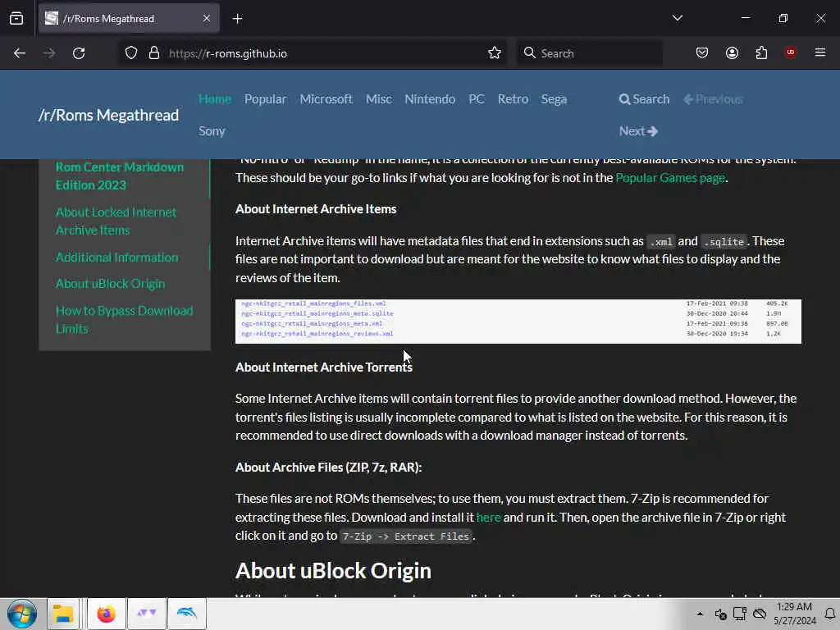The height and width of the screenshot is (630, 840).
Task: Open the Firefox hamburger menu
Action: click(820, 52)
